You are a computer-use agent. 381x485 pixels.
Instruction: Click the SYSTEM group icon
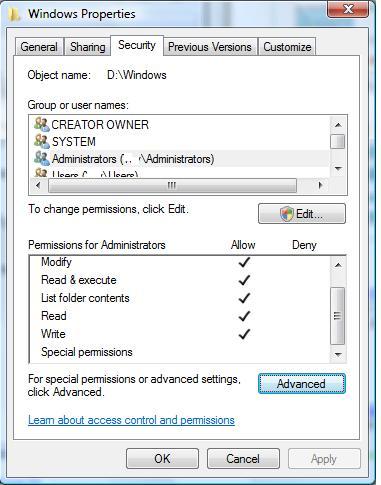click(x=42, y=141)
